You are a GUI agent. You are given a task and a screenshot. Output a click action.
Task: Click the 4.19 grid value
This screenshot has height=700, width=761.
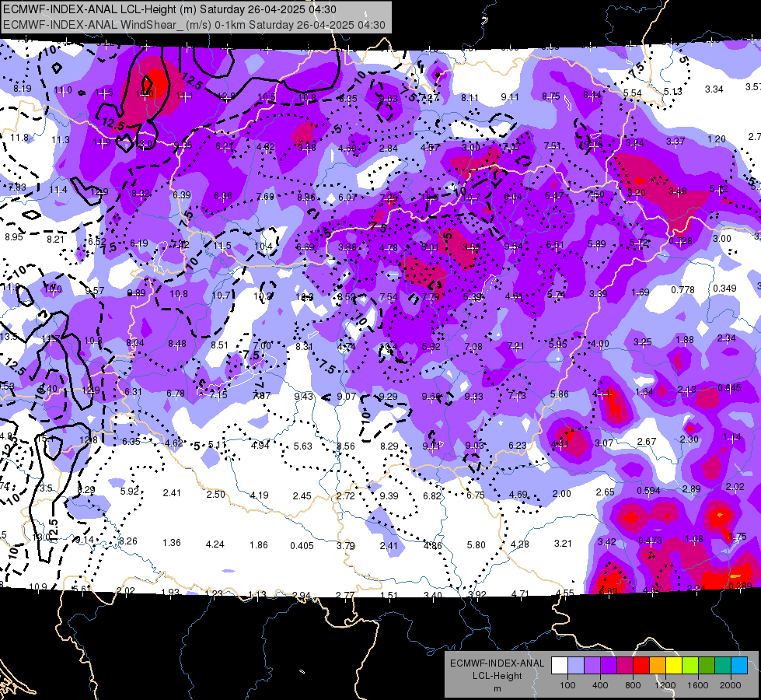259,495
